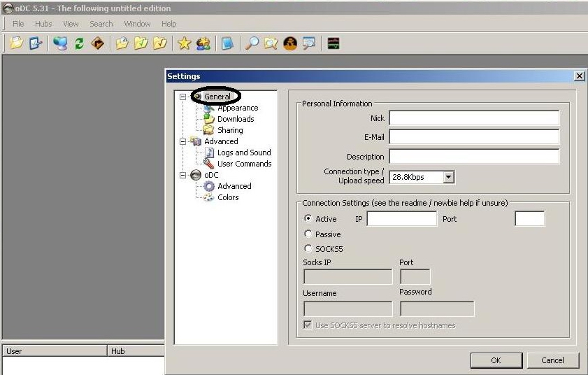
Task: Click the gear icon beside oDC Advanced
Action: (x=208, y=186)
